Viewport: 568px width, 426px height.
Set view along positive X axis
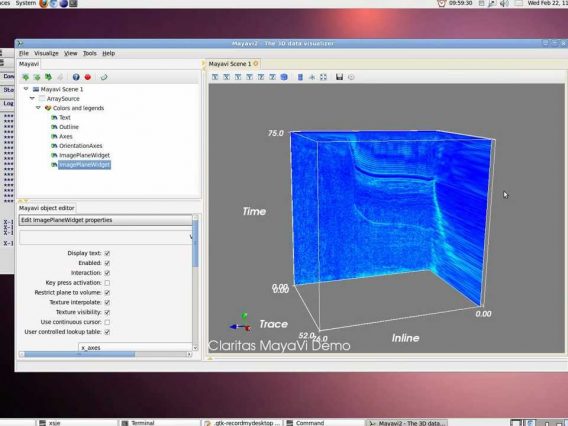(x=215, y=77)
